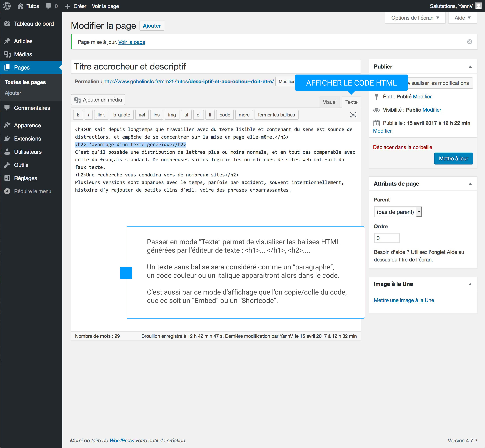Open Commentaires section
Viewport: 485px width, 448px height.
click(x=31, y=108)
